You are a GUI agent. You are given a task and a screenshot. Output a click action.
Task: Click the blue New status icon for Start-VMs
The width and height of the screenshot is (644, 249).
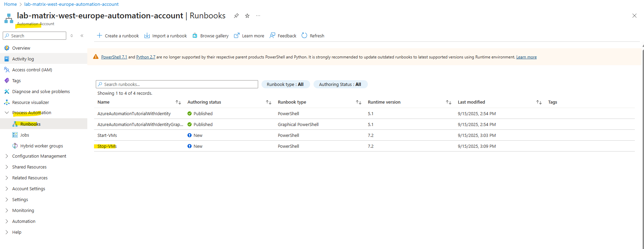tap(190, 135)
